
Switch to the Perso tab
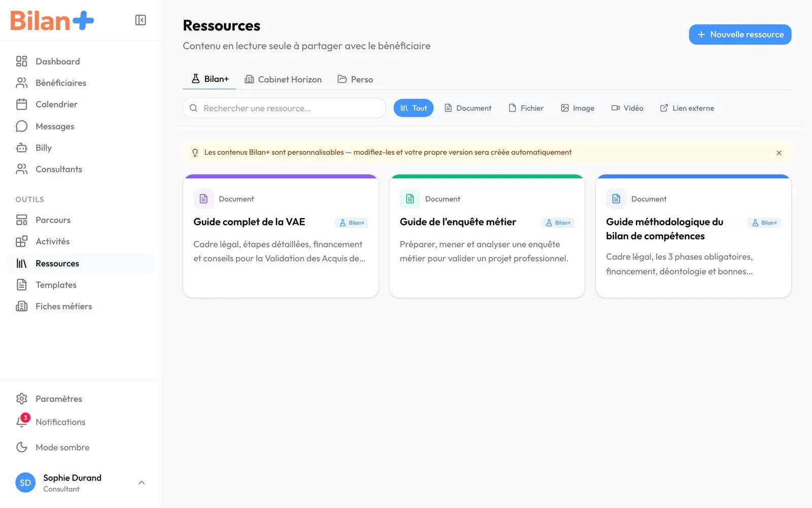pos(355,79)
